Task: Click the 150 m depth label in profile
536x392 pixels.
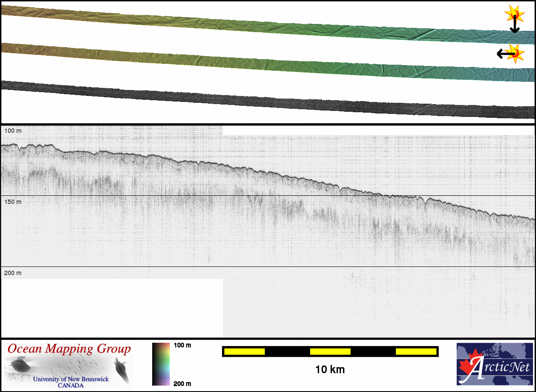Action: [x=13, y=201]
